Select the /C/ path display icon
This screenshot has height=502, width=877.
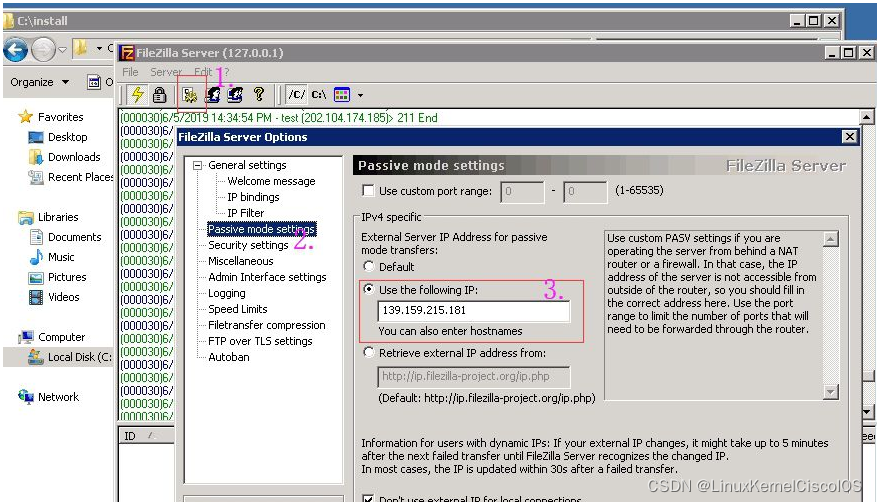click(x=296, y=94)
